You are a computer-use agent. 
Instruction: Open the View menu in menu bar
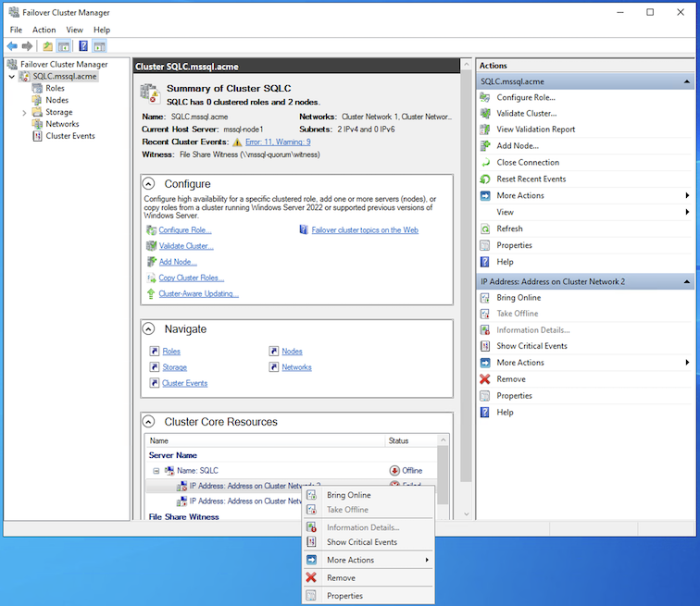(75, 30)
